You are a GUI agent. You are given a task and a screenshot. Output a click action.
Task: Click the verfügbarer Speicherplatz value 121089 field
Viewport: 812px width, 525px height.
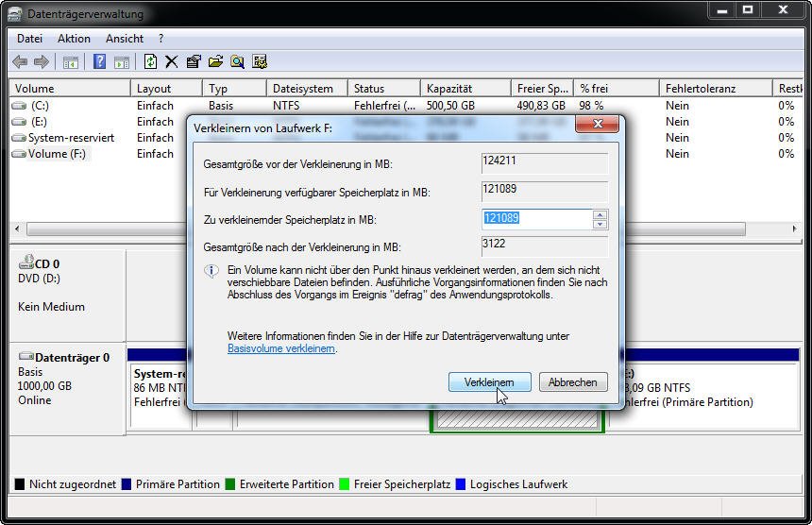point(545,192)
